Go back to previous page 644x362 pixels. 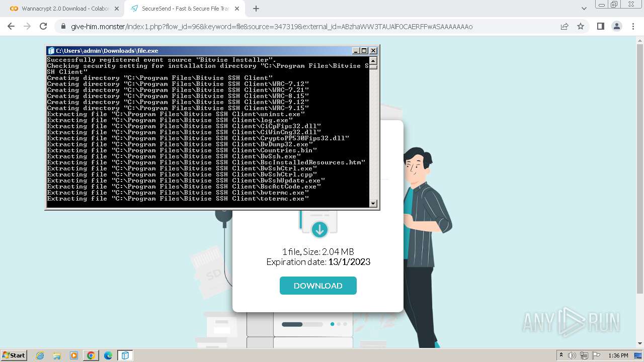(11, 27)
